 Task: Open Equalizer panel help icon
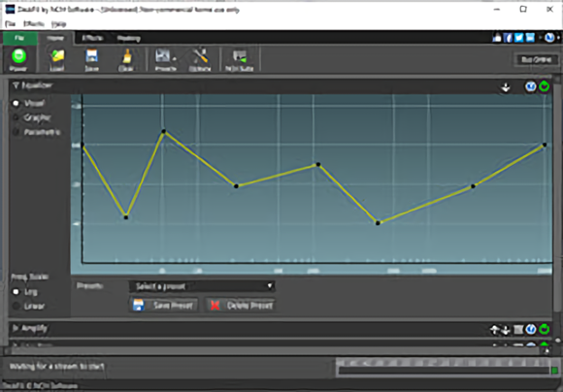(x=531, y=86)
